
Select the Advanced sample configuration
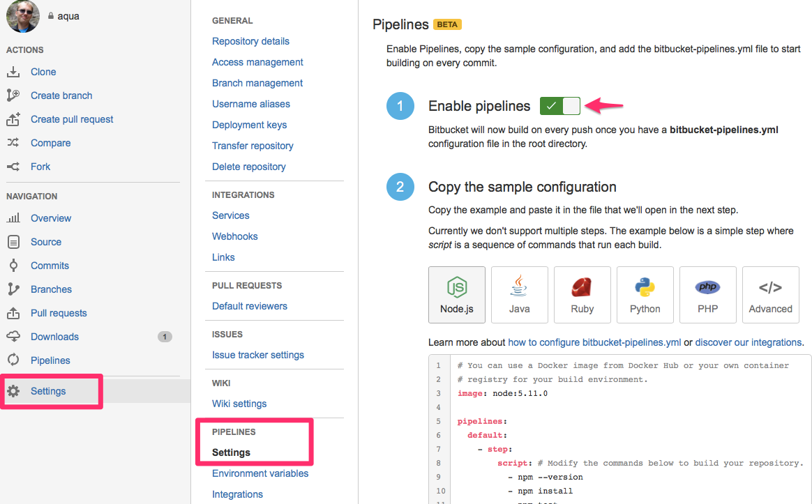pos(771,295)
